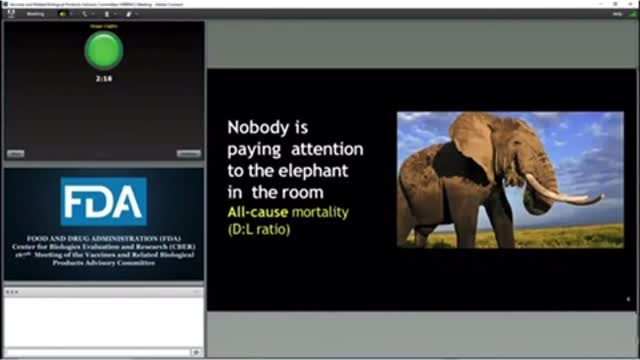Viewport: 640px width, 360px height.
Task: Click the send message icon in chat
Action: [196, 352]
